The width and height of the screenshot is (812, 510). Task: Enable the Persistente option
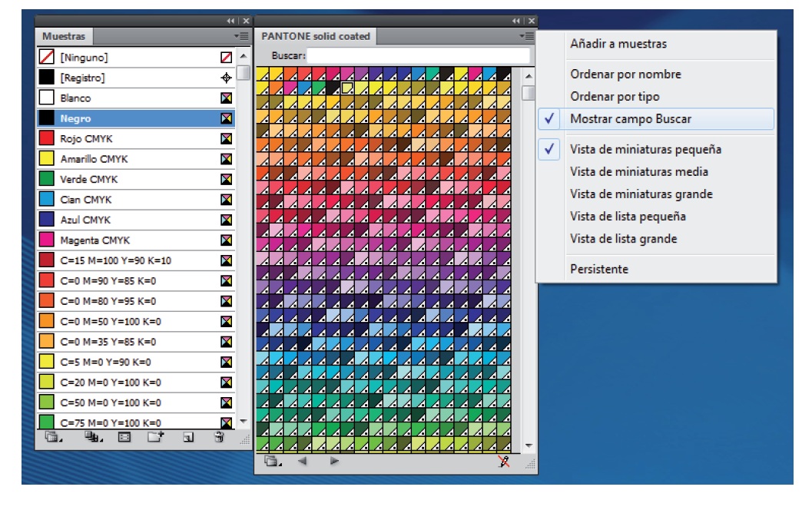599,269
